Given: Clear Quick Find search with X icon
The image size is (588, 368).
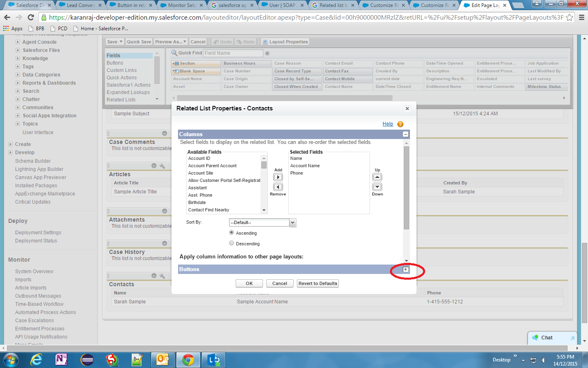Looking at the screenshot, I should 267,53.
